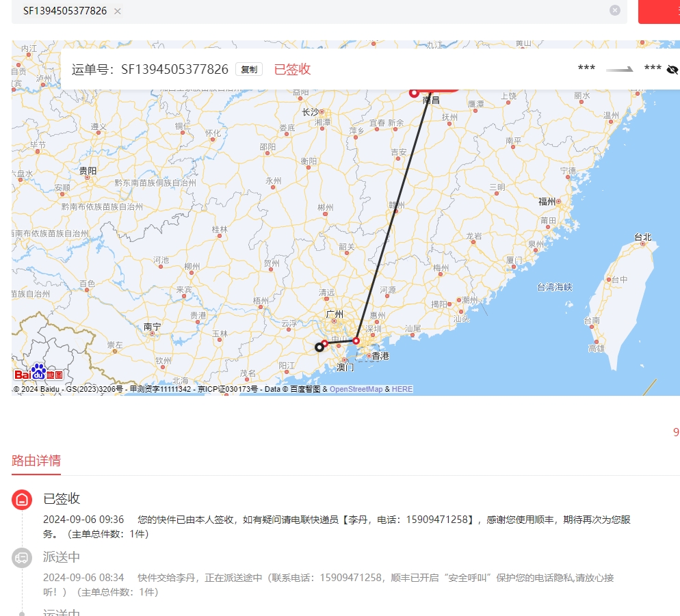
Task: Click the 福州 label on the map
Action: click(x=547, y=202)
